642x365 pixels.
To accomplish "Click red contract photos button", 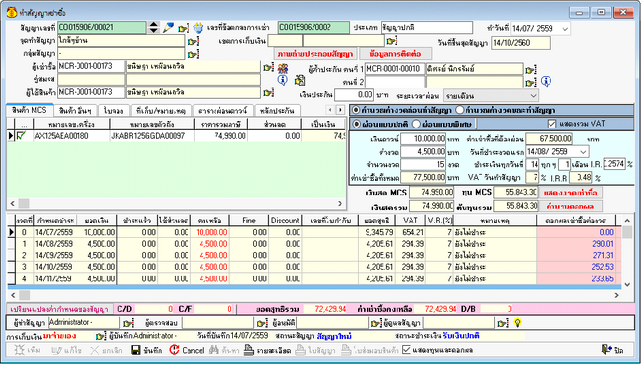I will [x=315, y=54].
